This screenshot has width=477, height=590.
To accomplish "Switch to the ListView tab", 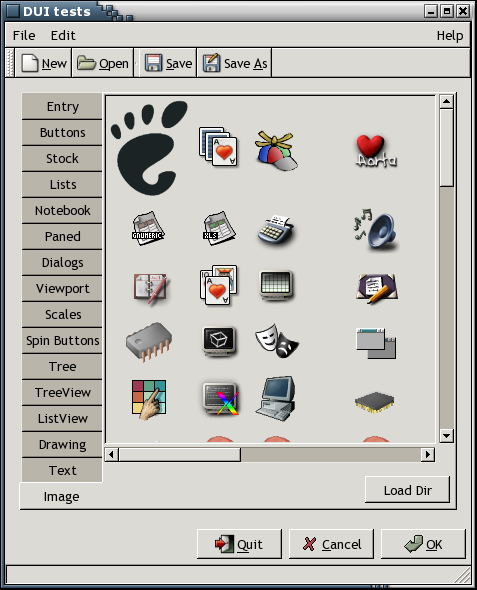I will 62,418.
